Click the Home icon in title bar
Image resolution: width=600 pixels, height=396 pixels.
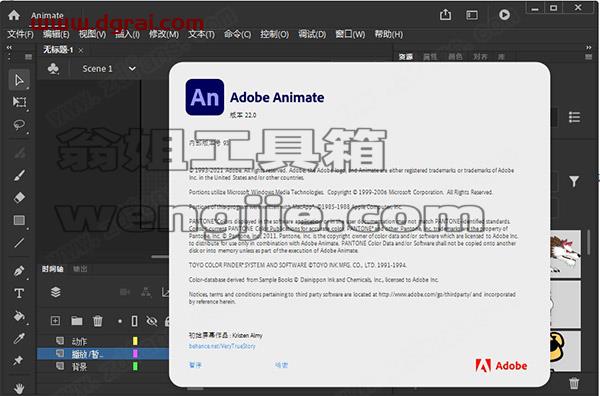coord(14,15)
